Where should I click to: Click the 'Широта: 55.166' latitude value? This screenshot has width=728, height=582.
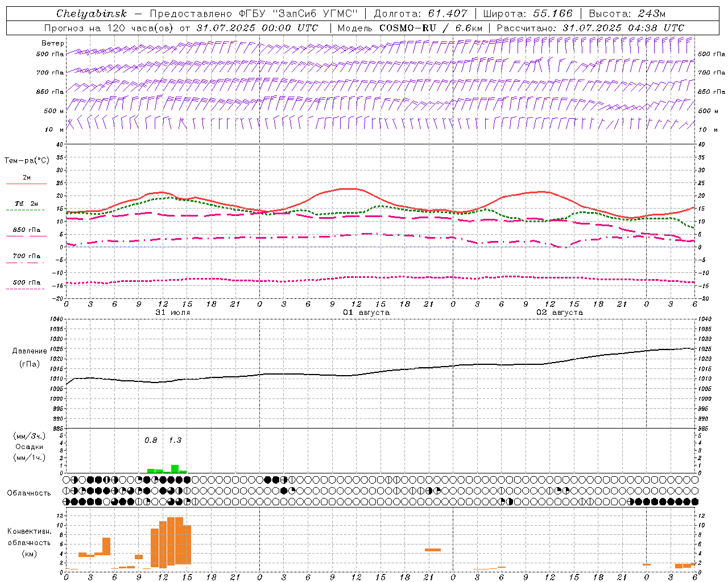coord(527,14)
